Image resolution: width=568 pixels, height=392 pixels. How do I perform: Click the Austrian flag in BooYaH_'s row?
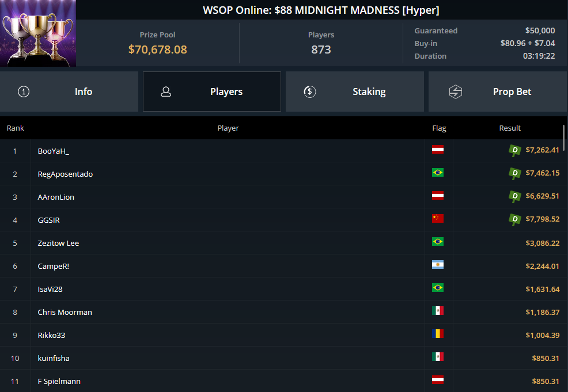pos(438,150)
